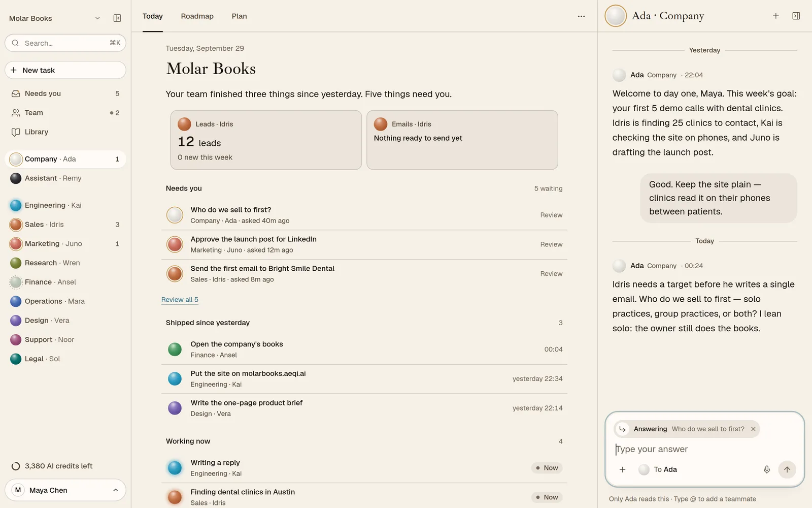Click the microphone icon in answer box
The height and width of the screenshot is (508, 812).
point(767,469)
